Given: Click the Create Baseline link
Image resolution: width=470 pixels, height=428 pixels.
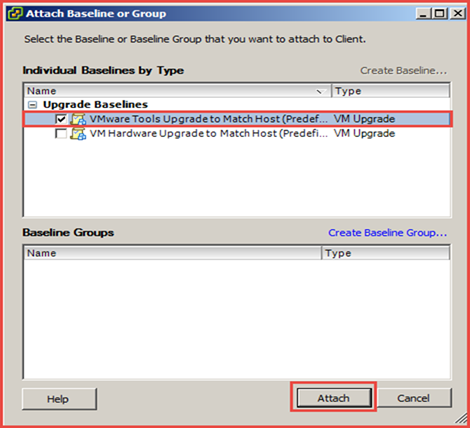Looking at the screenshot, I should coord(404,71).
